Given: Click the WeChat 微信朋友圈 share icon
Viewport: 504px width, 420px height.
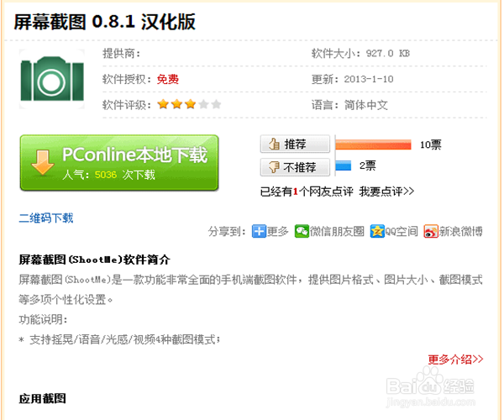Looking at the screenshot, I should point(302,231).
